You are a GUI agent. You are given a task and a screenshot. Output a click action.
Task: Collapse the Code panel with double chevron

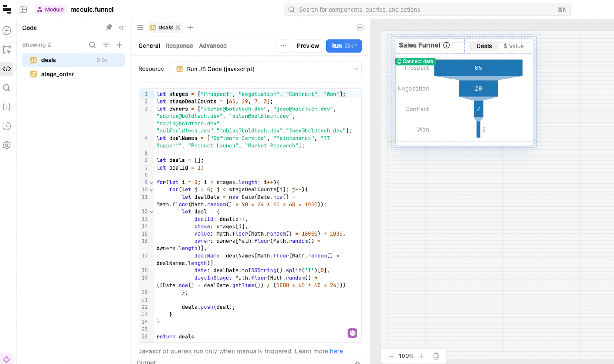point(121,28)
